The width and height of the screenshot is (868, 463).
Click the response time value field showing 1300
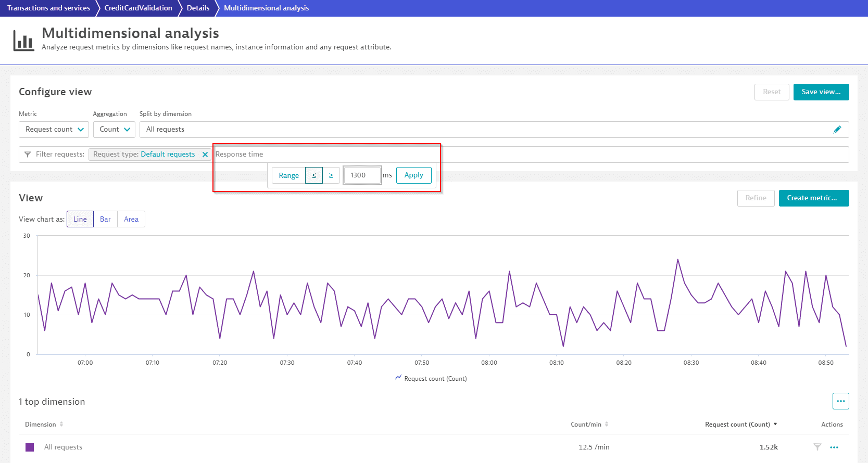tap(362, 175)
